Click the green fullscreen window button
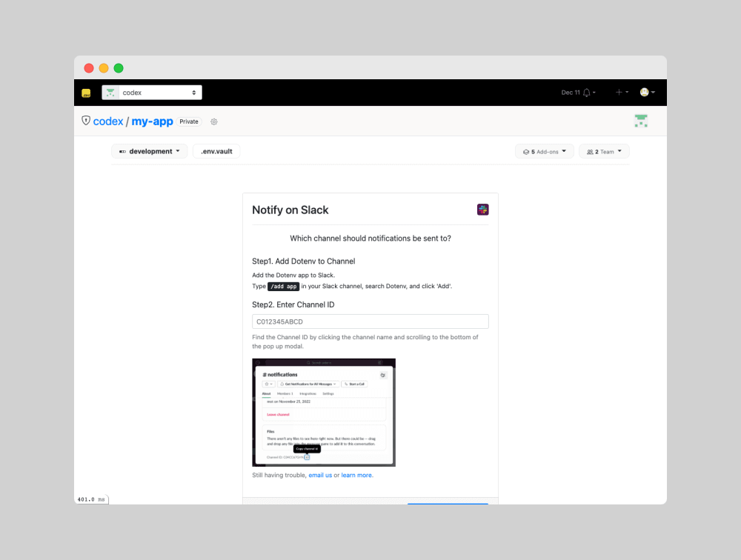The height and width of the screenshot is (560, 741). [x=119, y=68]
